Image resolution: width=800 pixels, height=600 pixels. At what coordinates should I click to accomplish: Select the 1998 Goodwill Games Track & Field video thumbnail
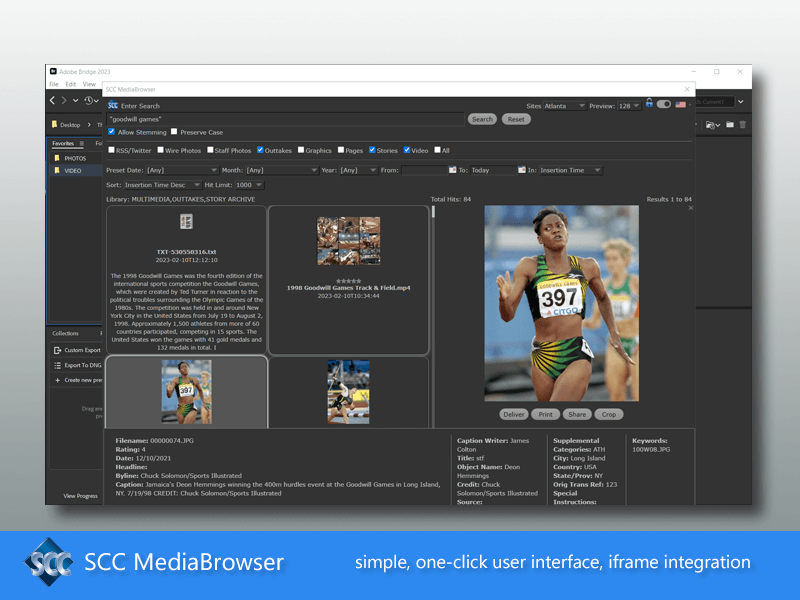tap(348, 241)
